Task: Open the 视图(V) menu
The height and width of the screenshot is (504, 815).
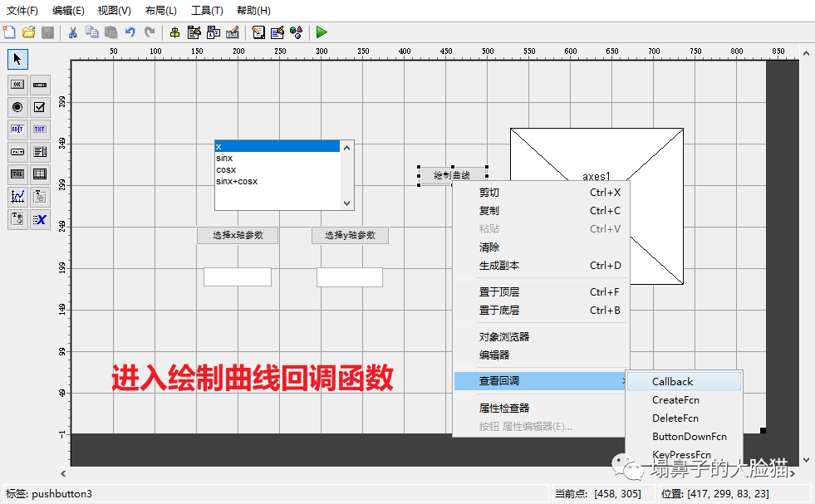Action: point(115,11)
